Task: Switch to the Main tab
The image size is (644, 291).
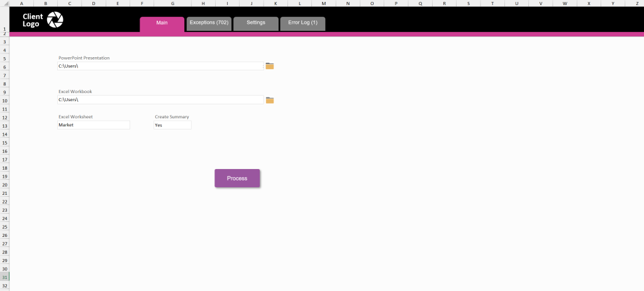Action: coord(162,24)
